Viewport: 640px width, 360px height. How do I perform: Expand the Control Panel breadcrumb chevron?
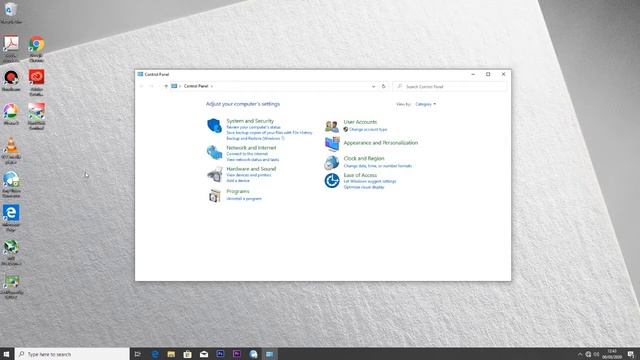212,87
